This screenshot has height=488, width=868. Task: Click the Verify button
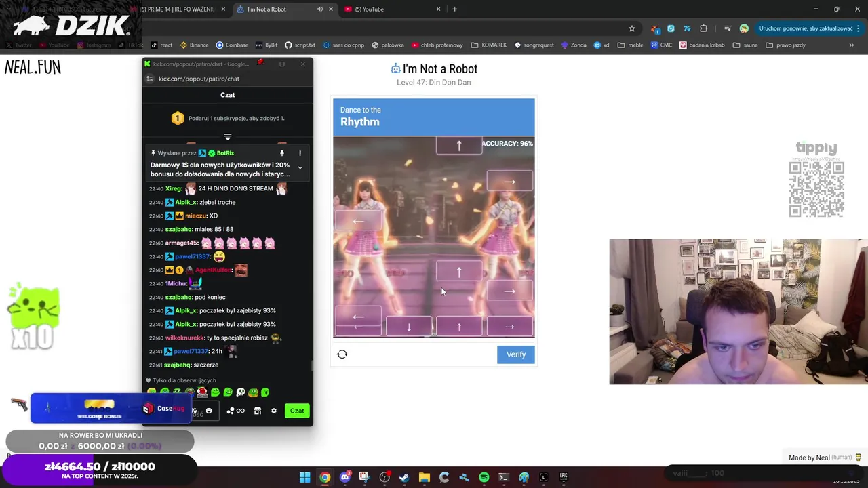[x=516, y=354]
